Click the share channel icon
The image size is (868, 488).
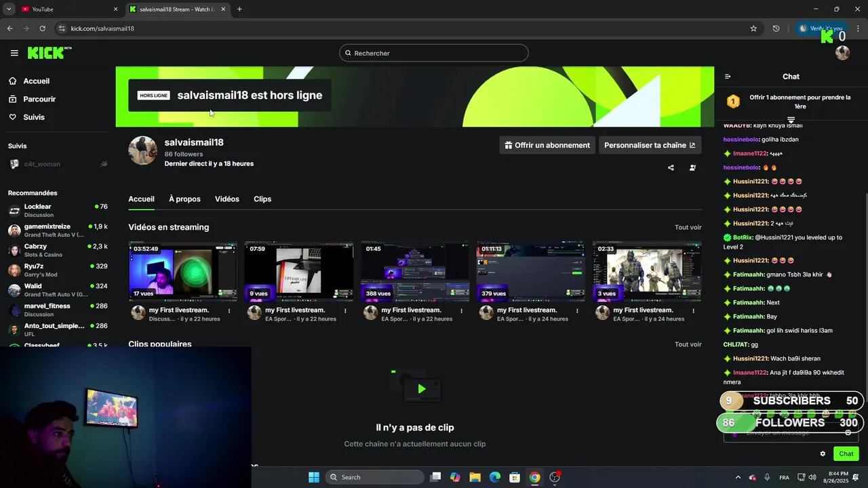coord(671,167)
